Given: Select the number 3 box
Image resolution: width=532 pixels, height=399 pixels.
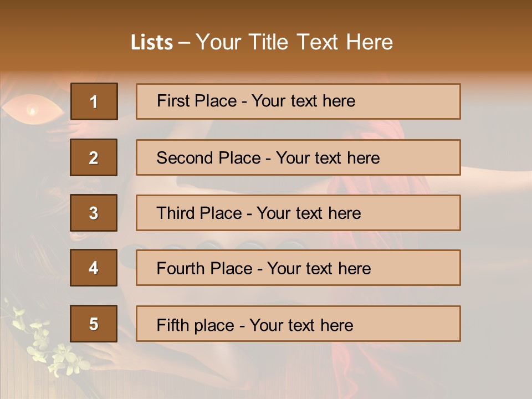Looking at the screenshot, I should (94, 213).
